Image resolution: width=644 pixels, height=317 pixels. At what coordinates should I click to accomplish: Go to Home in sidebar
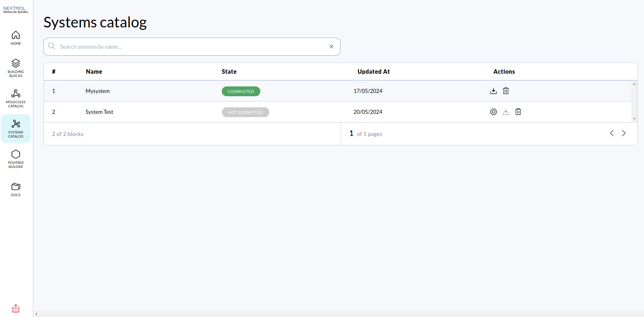16,38
